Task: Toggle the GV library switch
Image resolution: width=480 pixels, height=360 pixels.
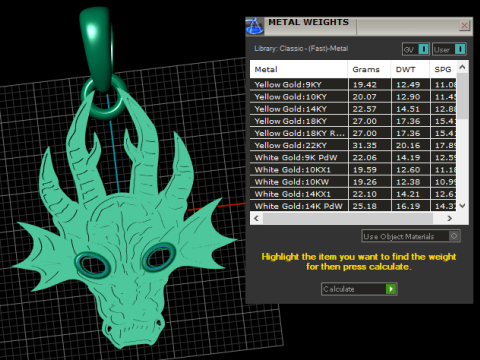Action: point(416,49)
